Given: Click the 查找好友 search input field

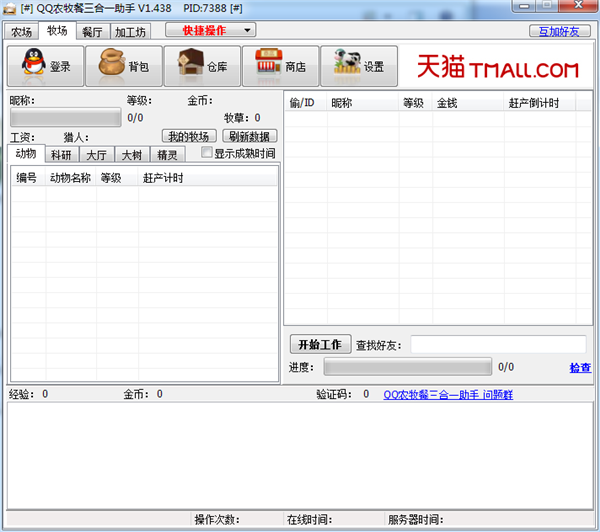Looking at the screenshot, I should point(498,344).
